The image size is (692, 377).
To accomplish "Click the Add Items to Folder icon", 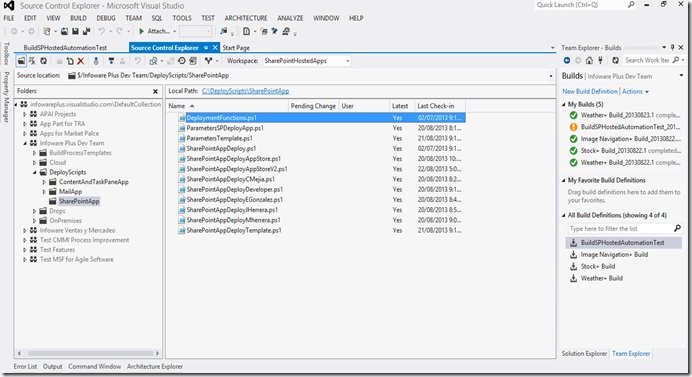I will pos(70,61).
